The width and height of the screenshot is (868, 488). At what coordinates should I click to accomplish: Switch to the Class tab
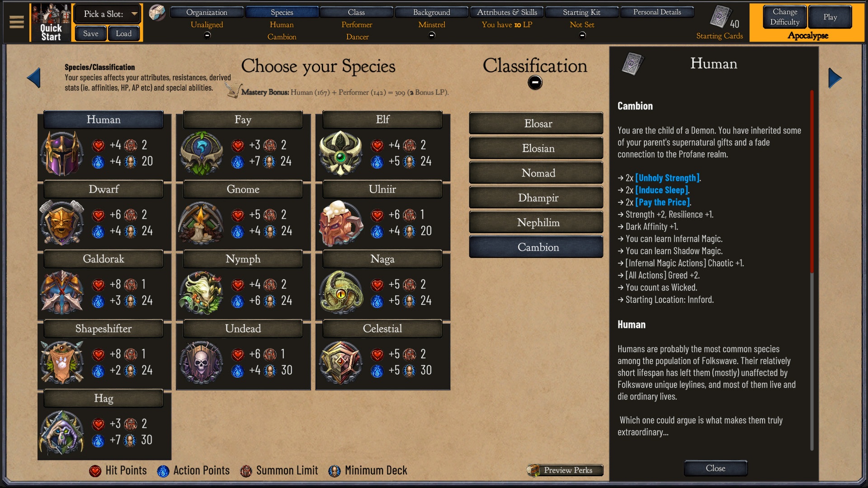point(356,12)
